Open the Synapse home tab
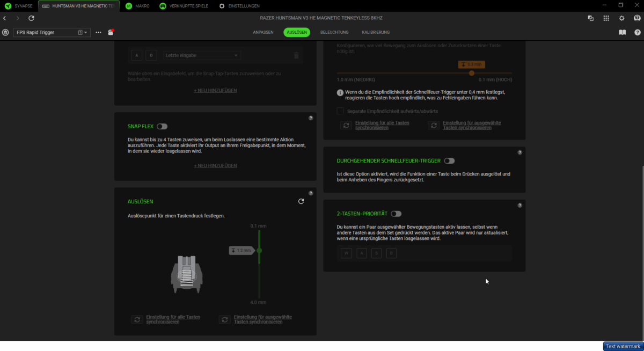This screenshot has width=644, height=351. pyautogui.click(x=19, y=5)
